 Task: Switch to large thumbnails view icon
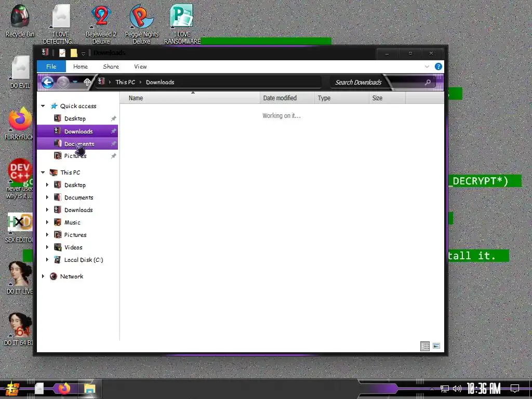tap(436, 346)
